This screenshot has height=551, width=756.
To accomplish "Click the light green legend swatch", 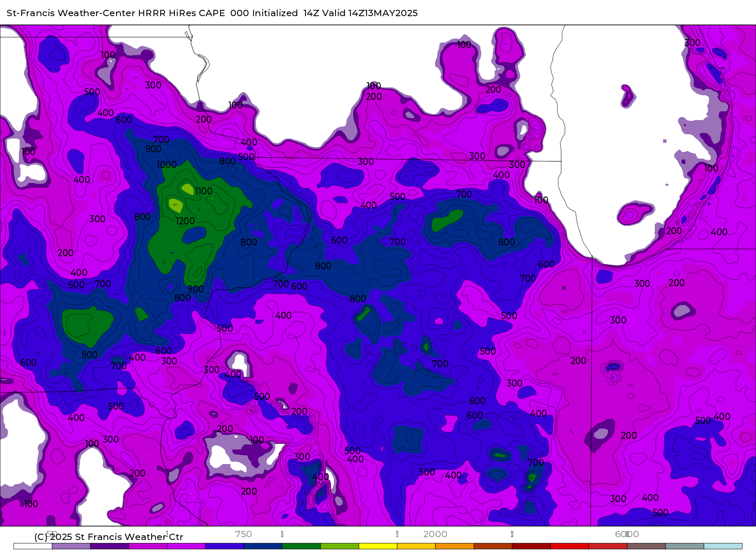I will 340,546.
